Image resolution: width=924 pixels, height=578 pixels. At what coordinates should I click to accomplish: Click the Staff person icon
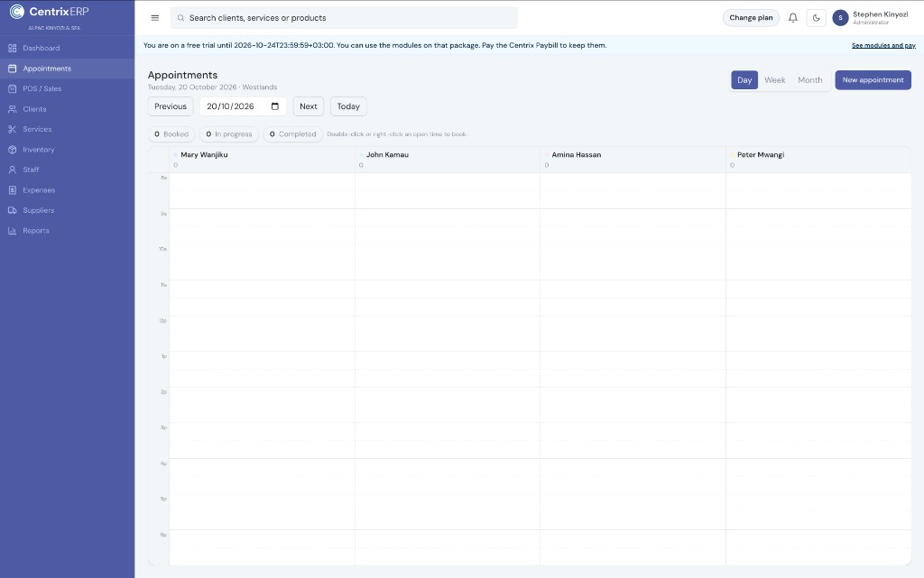[13, 170]
